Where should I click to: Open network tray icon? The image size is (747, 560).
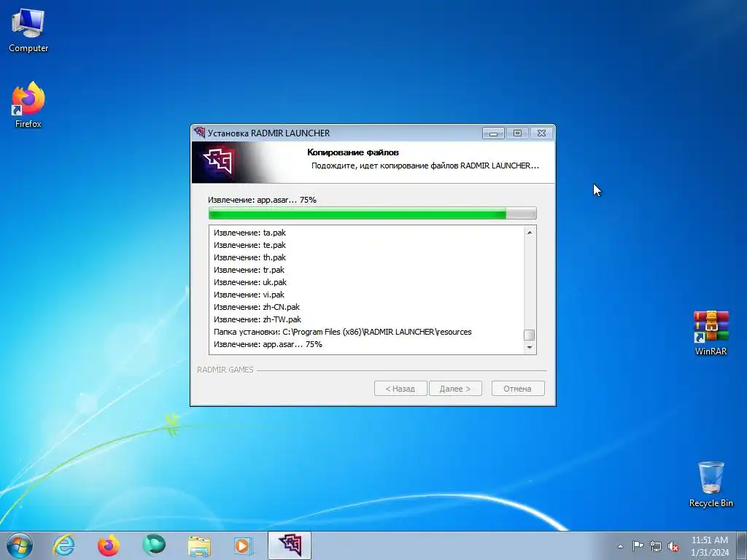(x=656, y=546)
